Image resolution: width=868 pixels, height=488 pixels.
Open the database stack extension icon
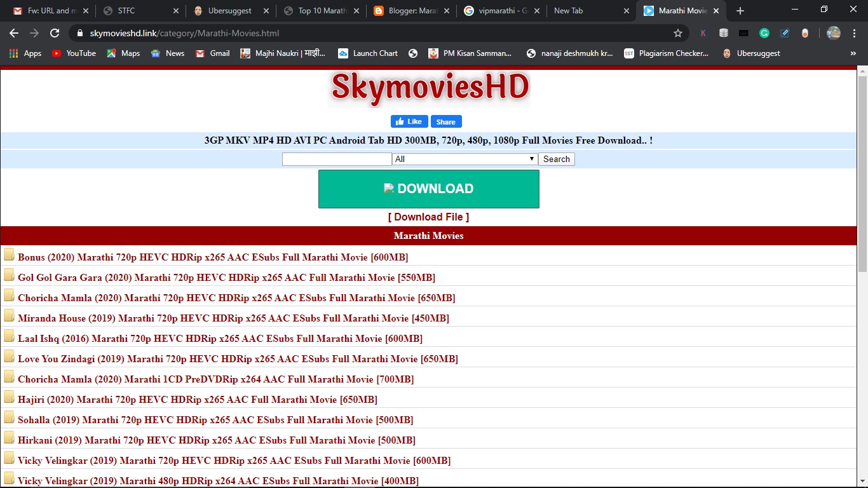(724, 33)
